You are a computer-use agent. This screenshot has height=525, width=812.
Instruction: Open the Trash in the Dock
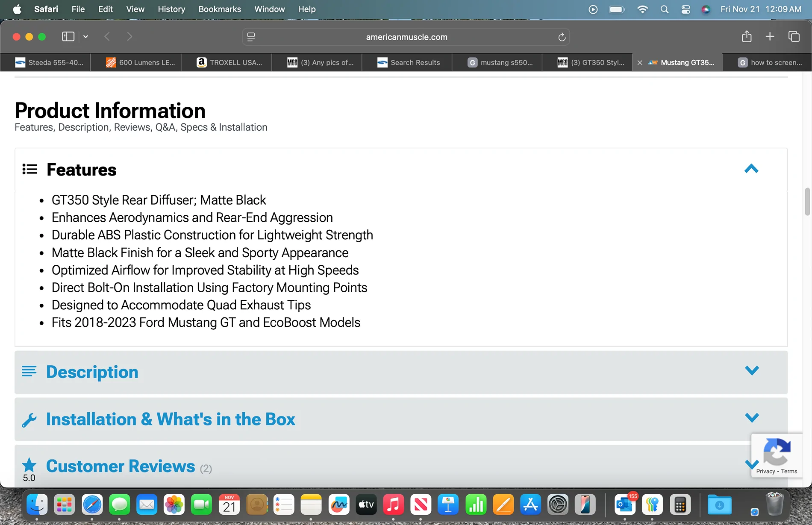(x=774, y=504)
